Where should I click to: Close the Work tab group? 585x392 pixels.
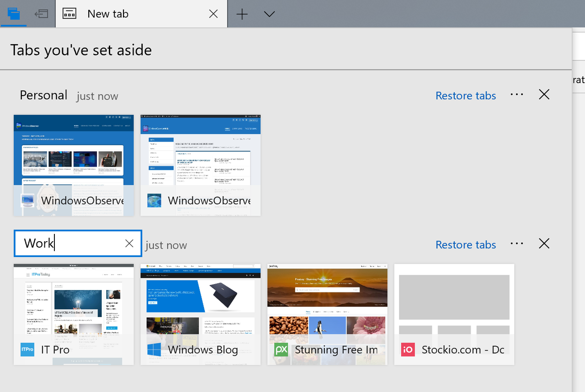click(544, 244)
